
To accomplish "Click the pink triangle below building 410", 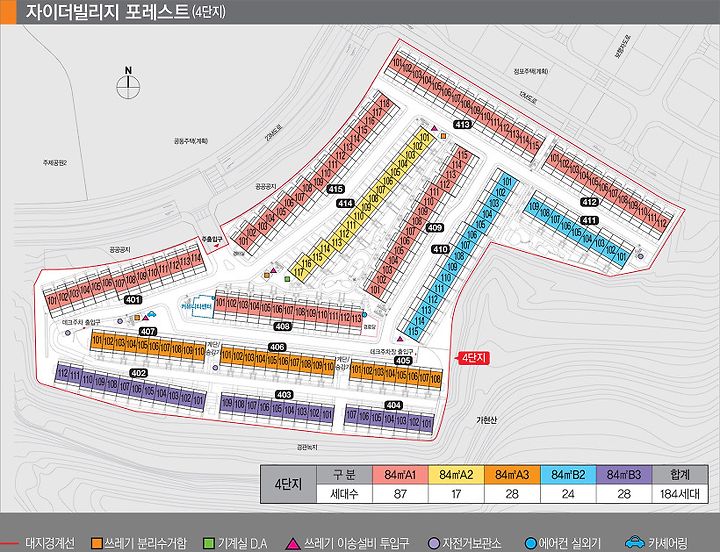I will 400,339.
